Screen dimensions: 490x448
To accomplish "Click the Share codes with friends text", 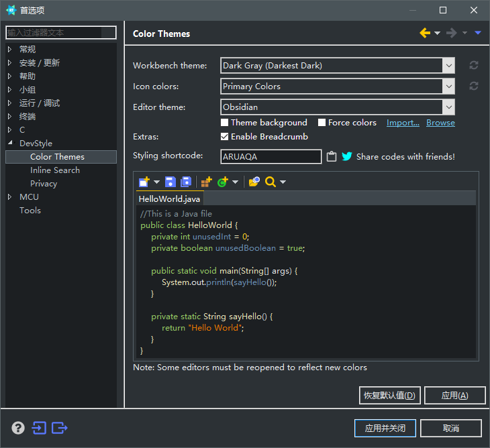I will pos(405,156).
